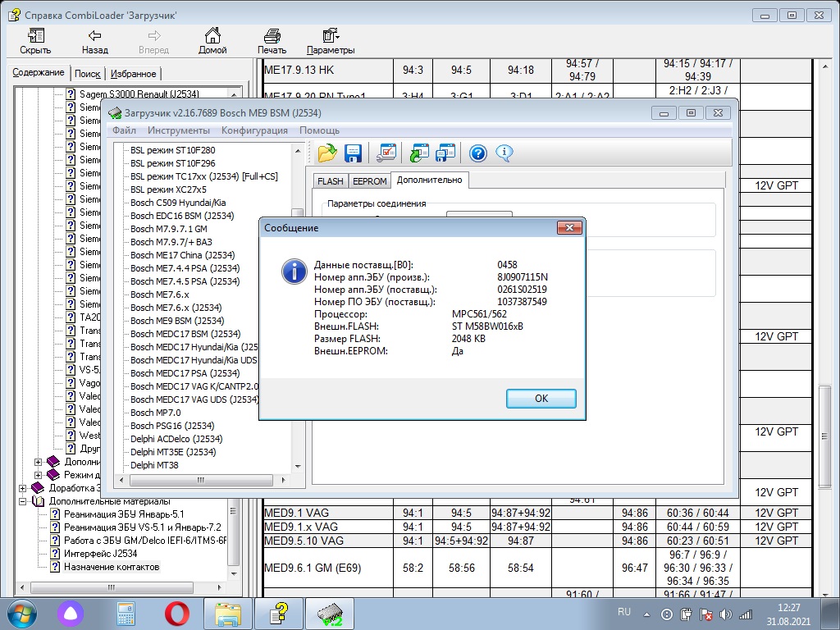840x630 pixels.
Task: Click the blue floppy disk save icon
Action: tap(353, 153)
